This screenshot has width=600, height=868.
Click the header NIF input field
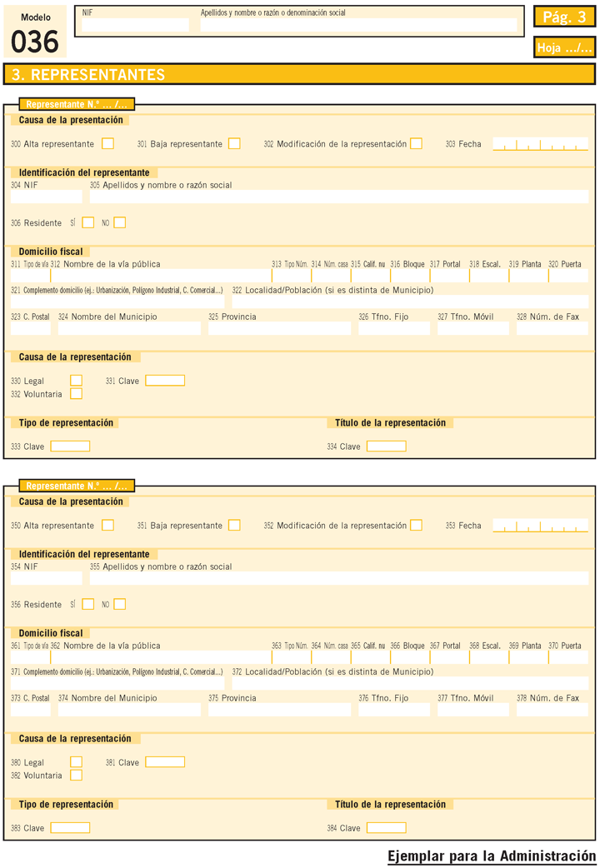[135, 25]
